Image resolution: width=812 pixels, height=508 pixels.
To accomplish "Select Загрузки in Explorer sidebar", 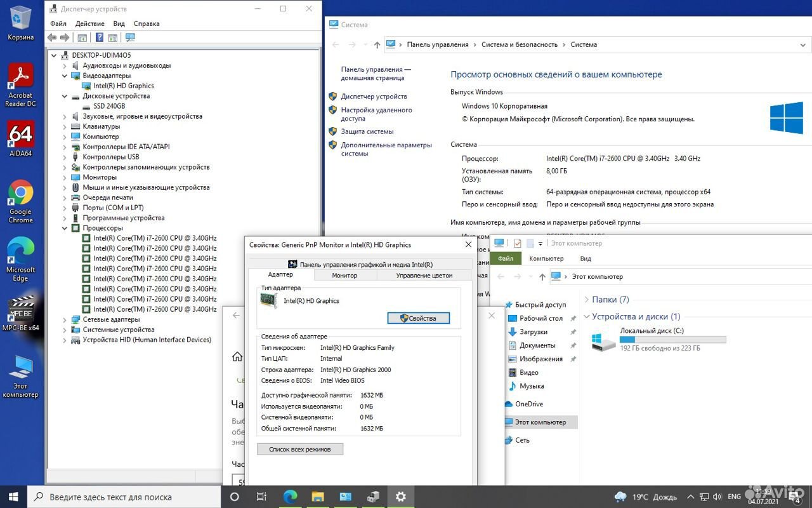I will tap(534, 332).
